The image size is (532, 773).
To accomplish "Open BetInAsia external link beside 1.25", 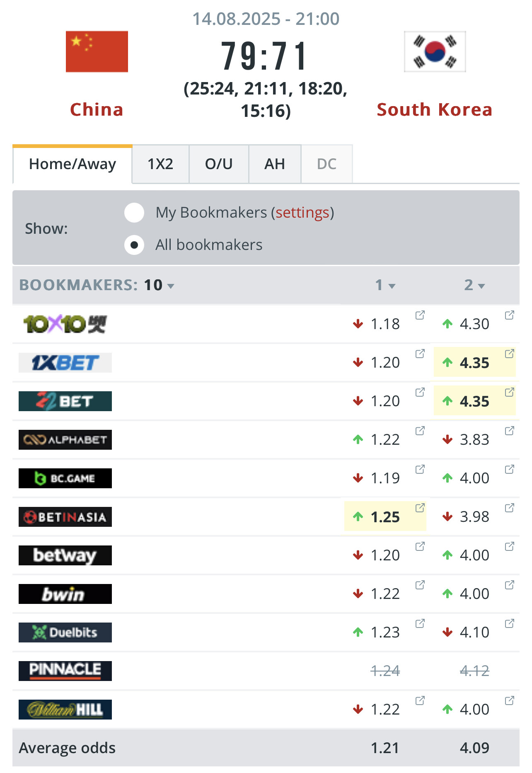I will tap(420, 508).
